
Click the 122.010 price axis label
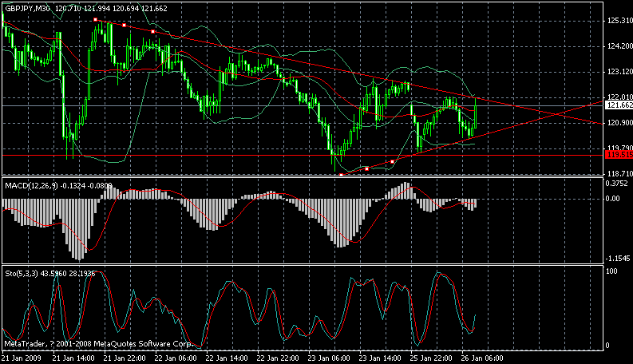619,97
